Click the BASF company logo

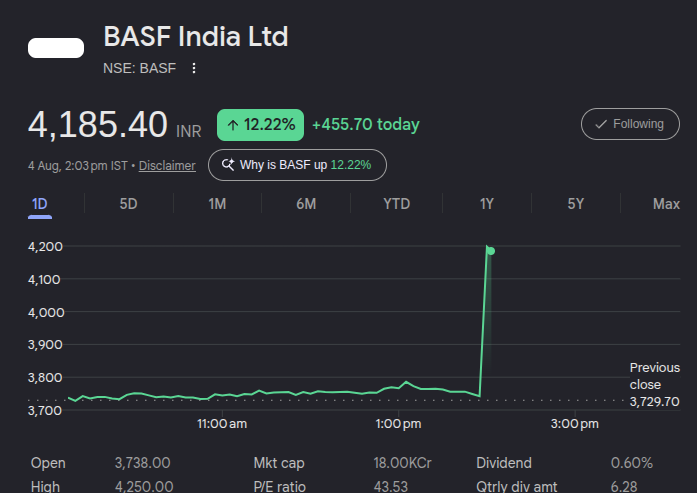coord(56,48)
